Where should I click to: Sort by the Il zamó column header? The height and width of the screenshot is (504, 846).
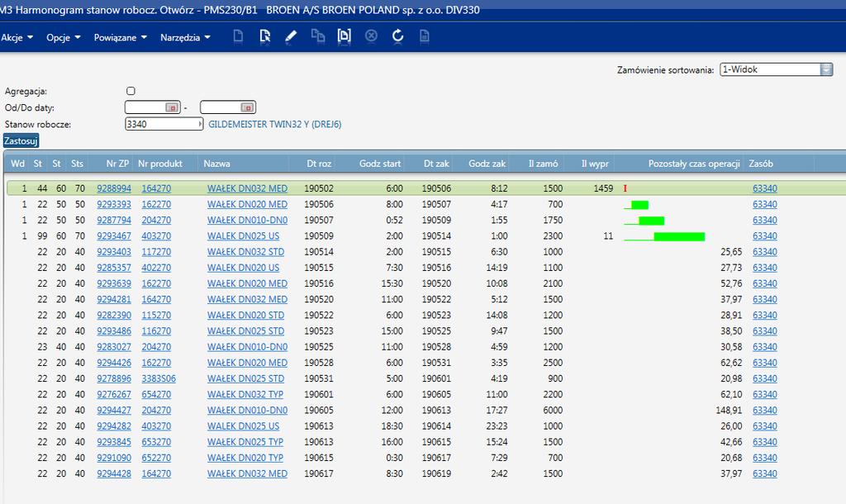(544, 164)
